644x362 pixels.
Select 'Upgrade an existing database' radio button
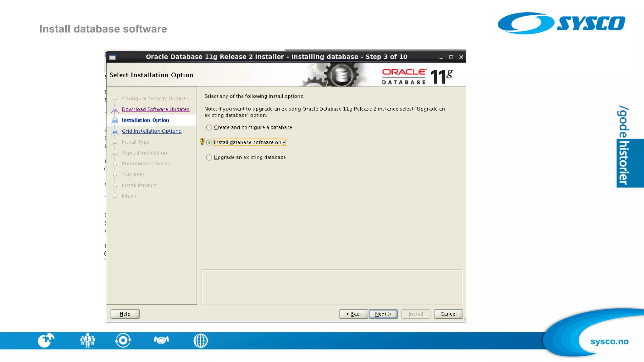209,157
